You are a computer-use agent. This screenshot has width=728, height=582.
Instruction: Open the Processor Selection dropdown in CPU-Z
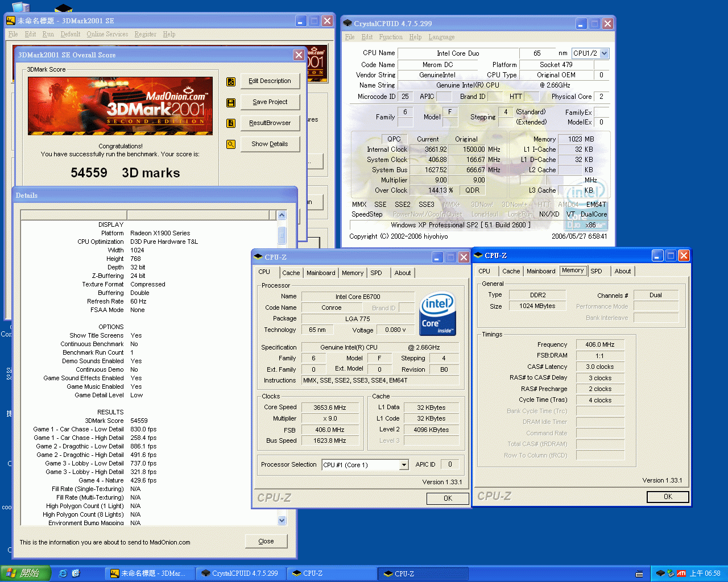click(x=404, y=465)
